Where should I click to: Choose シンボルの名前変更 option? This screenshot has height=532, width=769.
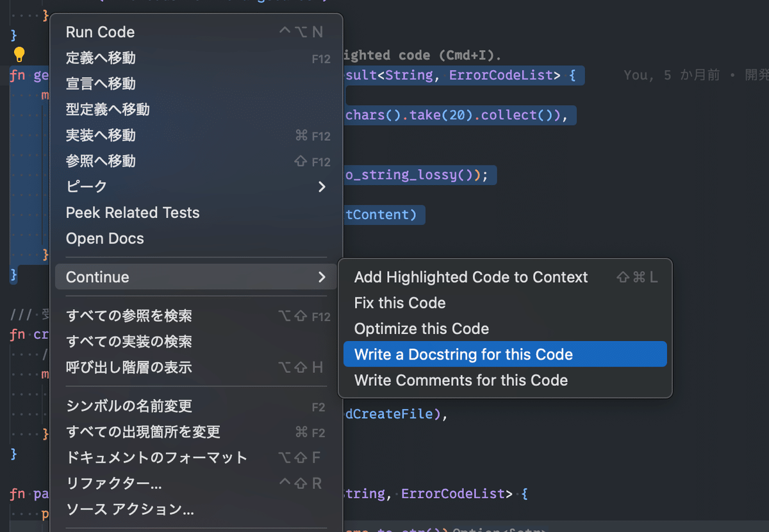tap(129, 406)
